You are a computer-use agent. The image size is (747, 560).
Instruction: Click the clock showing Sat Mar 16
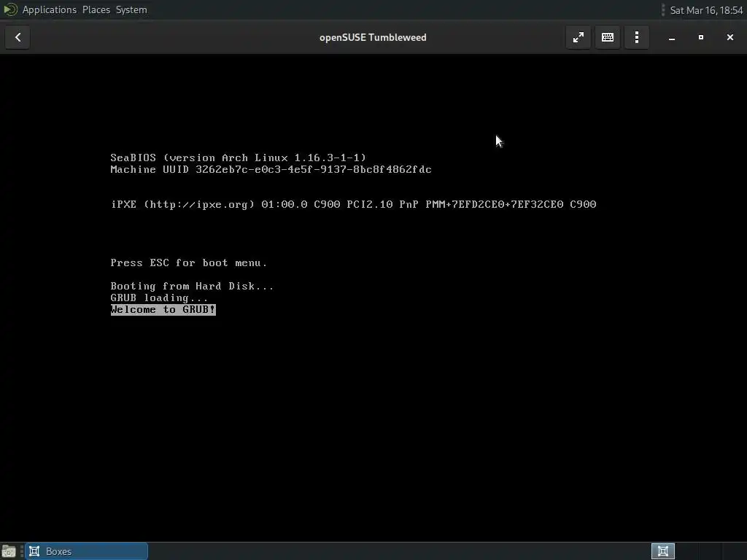point(706,10)
